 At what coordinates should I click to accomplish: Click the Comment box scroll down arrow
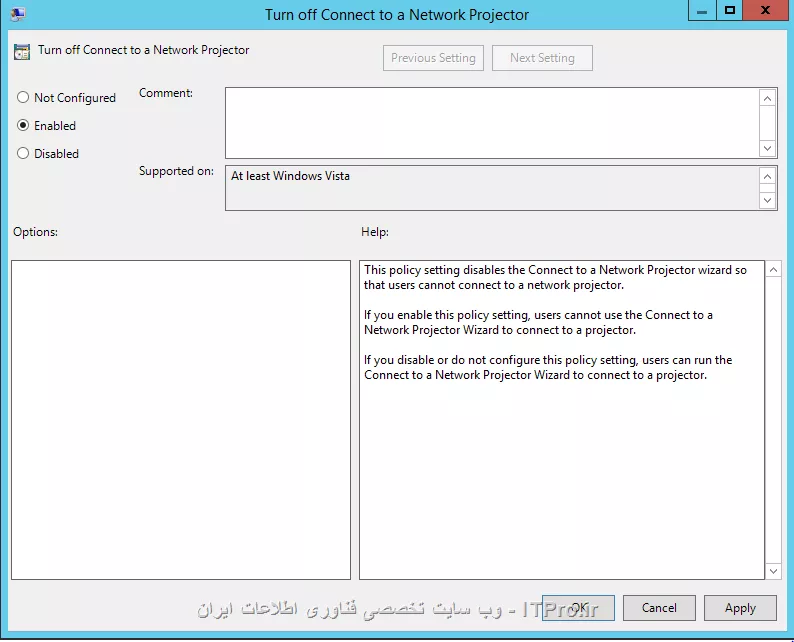click(768, 148)
